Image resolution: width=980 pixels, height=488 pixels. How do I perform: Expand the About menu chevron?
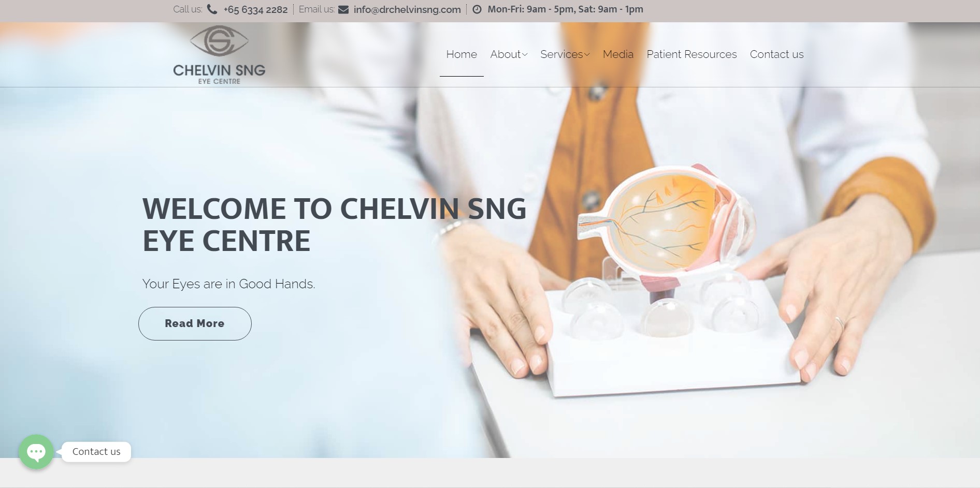click(x=525, y=54)
